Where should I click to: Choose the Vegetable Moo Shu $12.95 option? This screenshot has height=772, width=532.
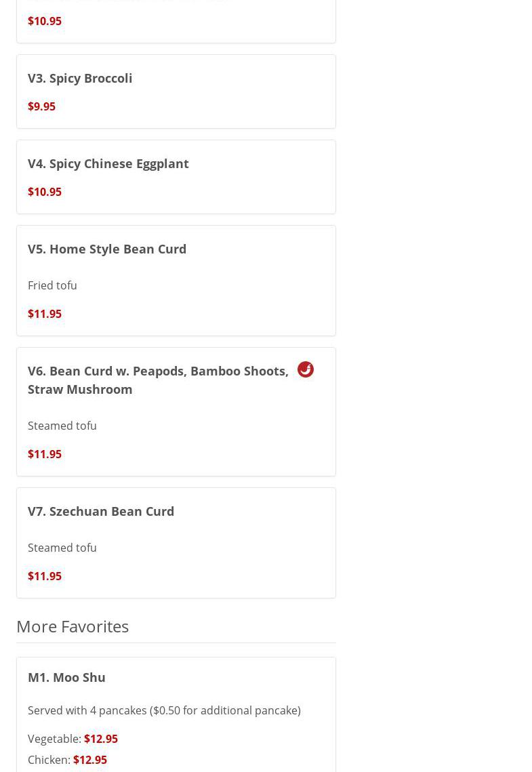click(x=100, y=739)
